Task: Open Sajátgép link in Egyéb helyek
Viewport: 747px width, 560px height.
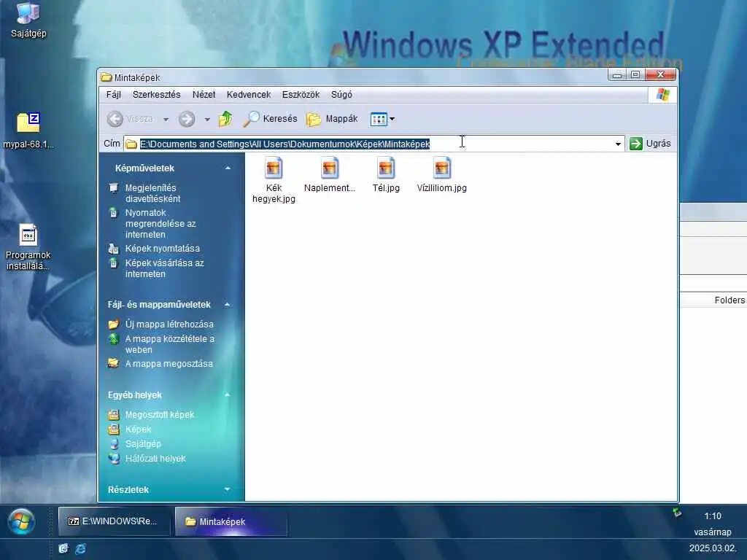Action: coord(143,443)
